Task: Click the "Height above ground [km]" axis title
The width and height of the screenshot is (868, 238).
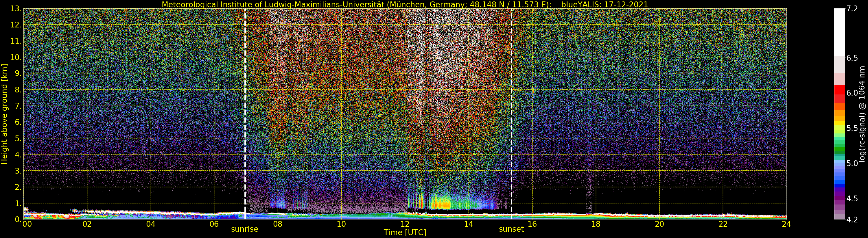Action: click(4, 114)
